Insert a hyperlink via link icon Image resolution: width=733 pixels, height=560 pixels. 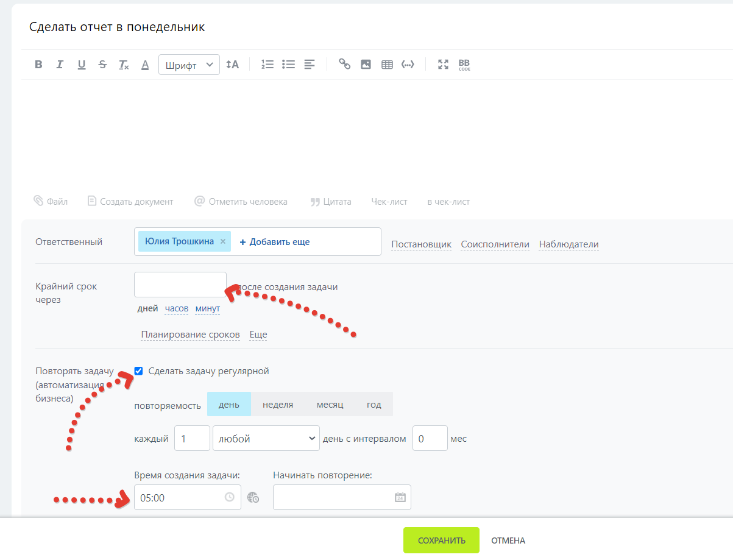[x=345, y=65]
